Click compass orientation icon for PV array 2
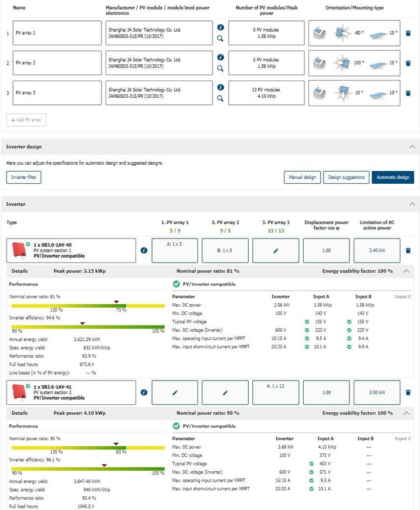 (x=342, y=63)
